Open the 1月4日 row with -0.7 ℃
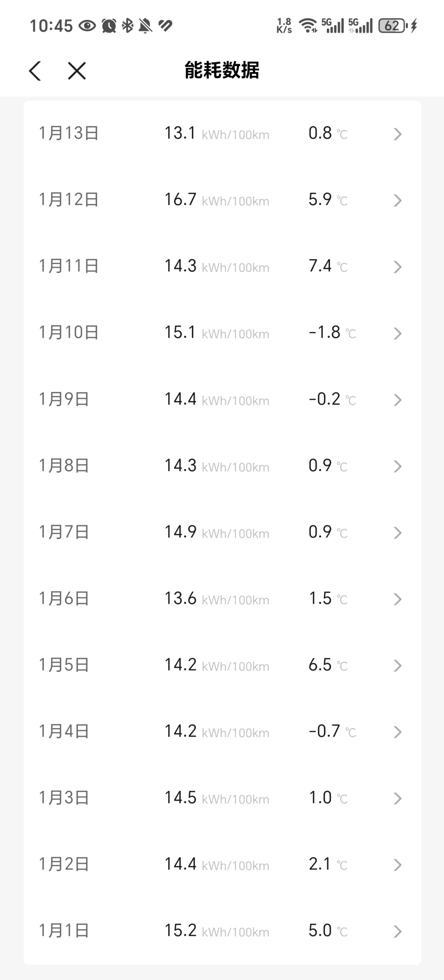This screenshot has height=980, width=444. click(x=222, y=732)
